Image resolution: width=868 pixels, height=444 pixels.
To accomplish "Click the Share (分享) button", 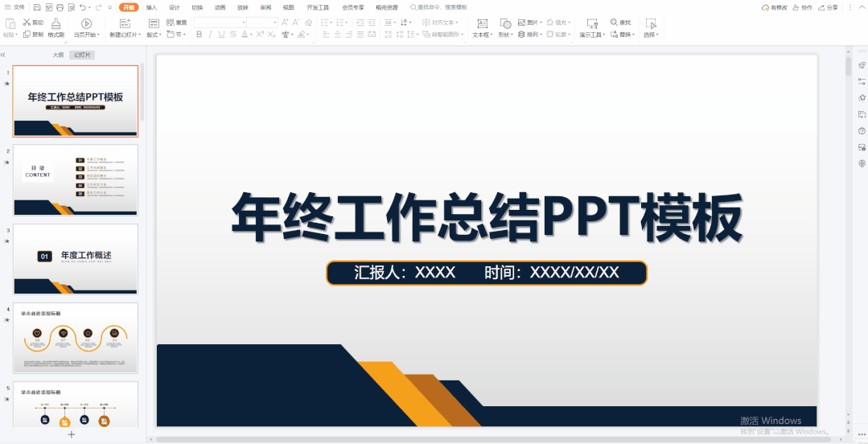I will [x=829, y=7].
